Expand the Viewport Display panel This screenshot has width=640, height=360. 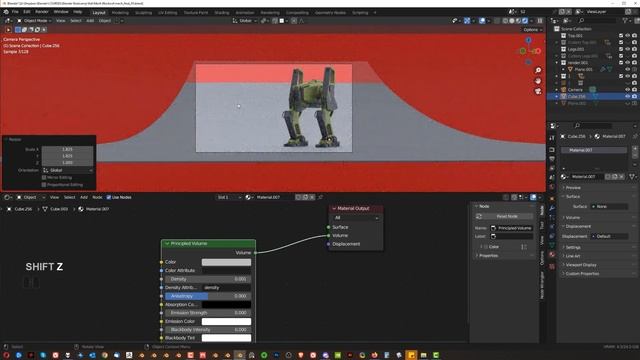580,265
